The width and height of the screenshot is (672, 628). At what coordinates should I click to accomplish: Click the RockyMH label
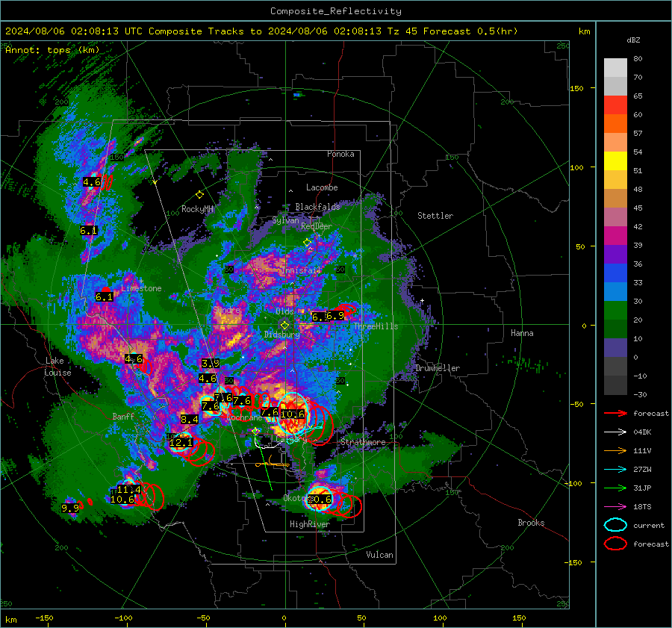[197, 209]
